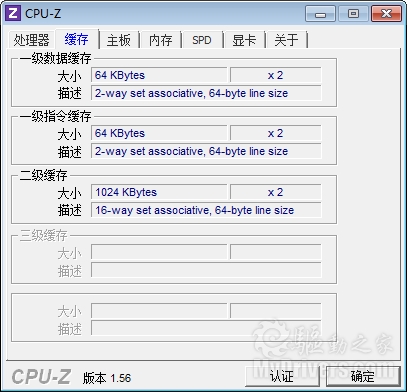Click the 认证 button
Image resolution: width=407 pixels, height=392 pixels.
(282, 377)
